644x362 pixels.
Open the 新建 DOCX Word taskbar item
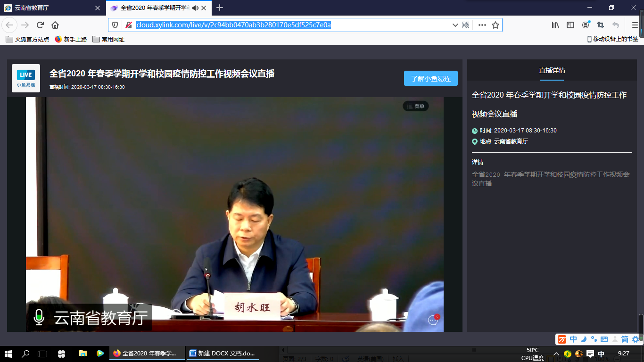[222, 353]
